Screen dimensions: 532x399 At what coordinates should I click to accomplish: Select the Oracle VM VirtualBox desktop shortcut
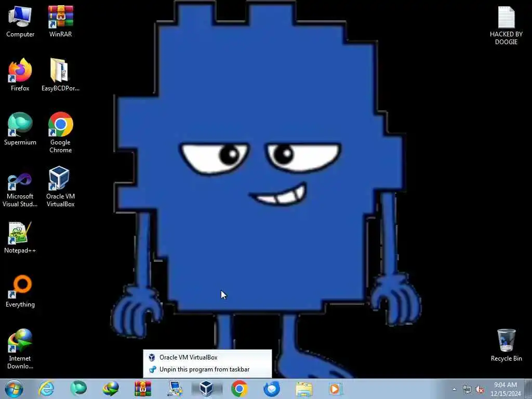(60, 187)
